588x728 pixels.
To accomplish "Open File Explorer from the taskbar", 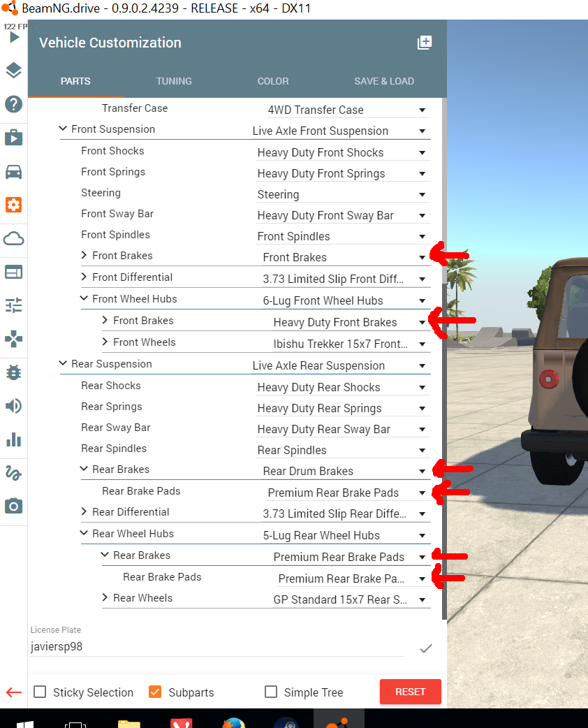I will click(129, 724).
